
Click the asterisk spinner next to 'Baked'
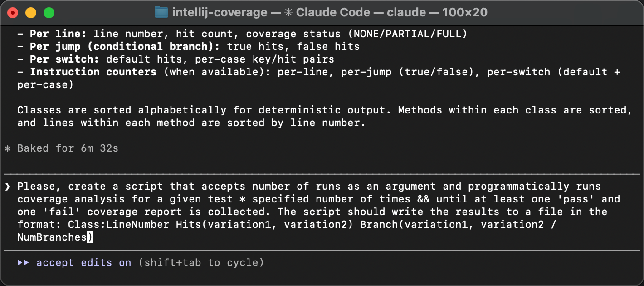pyautogui.click(x=8, y=148)
